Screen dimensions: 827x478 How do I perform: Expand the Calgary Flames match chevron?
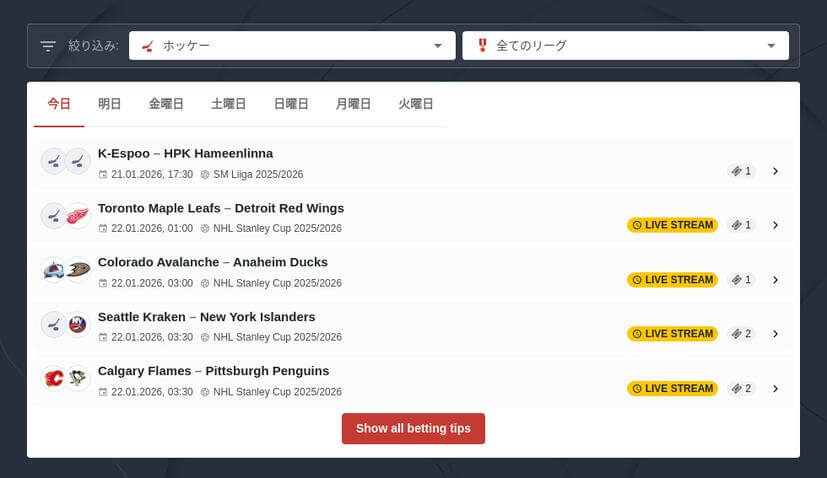coord(775,388)
